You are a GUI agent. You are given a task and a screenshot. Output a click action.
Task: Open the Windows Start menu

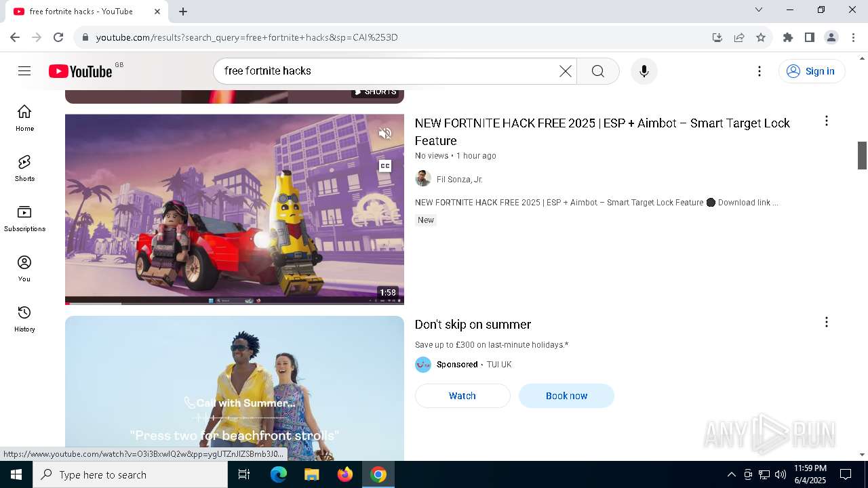pyautogui.click(x=16, y=474)
